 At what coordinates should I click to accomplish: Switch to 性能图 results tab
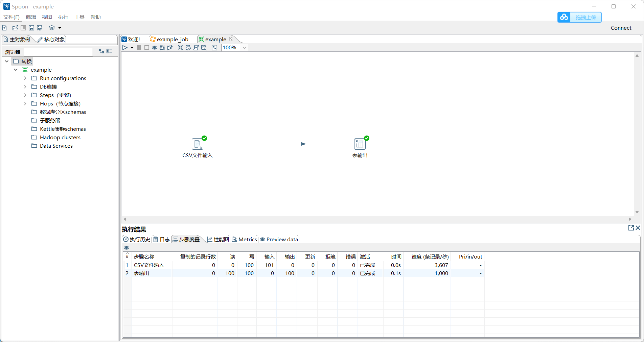pyautogui.click(x=218, y=239)
